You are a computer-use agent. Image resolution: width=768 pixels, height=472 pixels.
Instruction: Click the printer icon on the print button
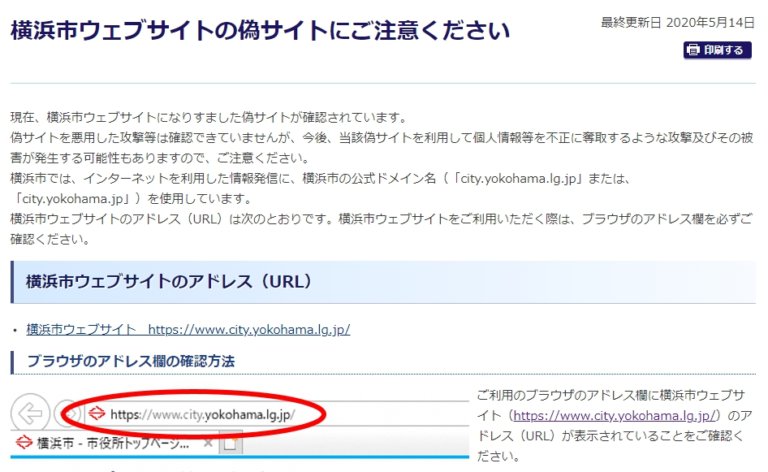click(693, 50)
